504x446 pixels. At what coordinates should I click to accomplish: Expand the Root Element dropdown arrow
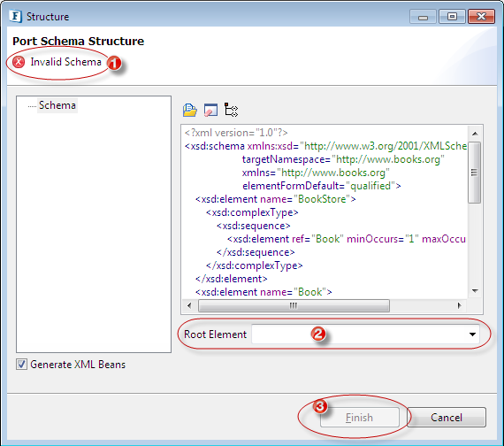(x=472, y=334)
